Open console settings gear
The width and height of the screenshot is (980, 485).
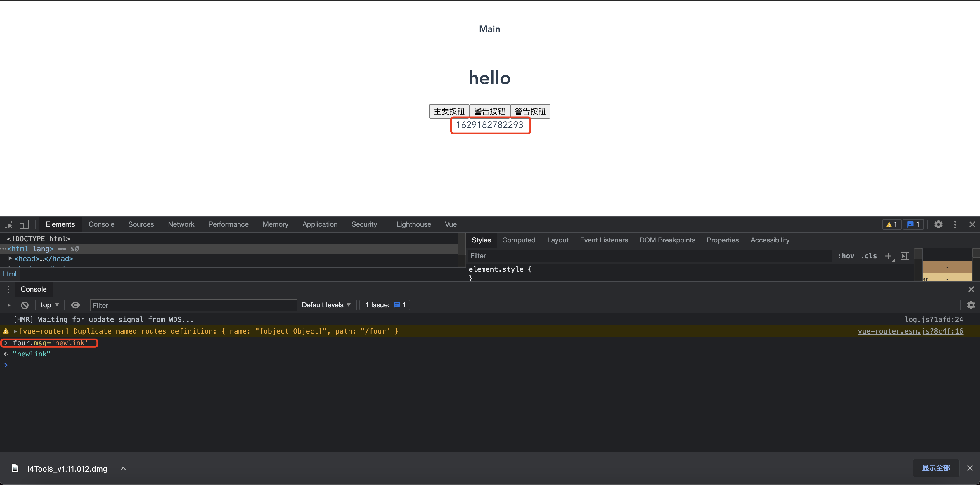[x=971, y=305]
